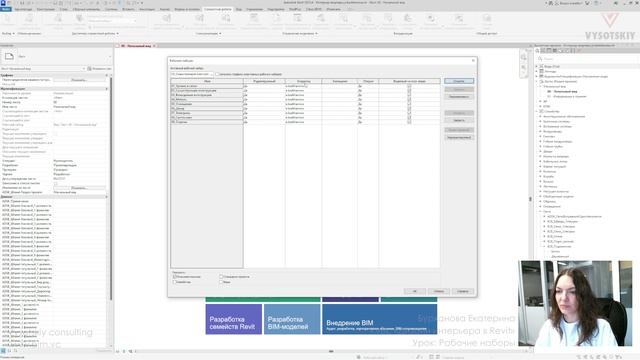Click the Shared Views icon in the ribbon

(x=487, y=19)
